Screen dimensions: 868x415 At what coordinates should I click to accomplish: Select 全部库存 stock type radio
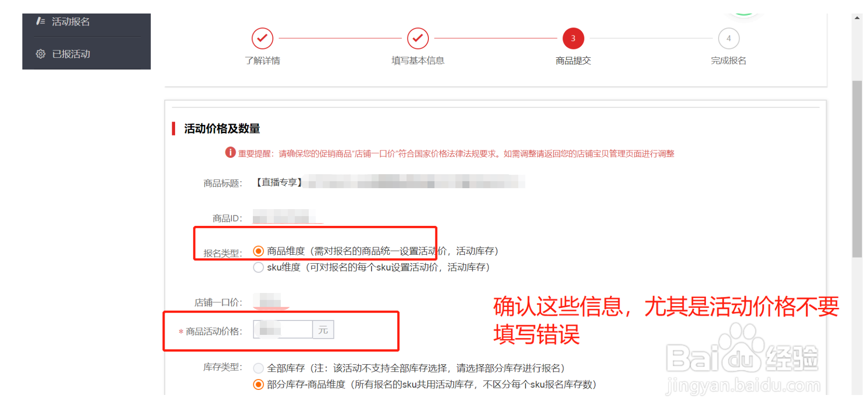tap(258, 368)
